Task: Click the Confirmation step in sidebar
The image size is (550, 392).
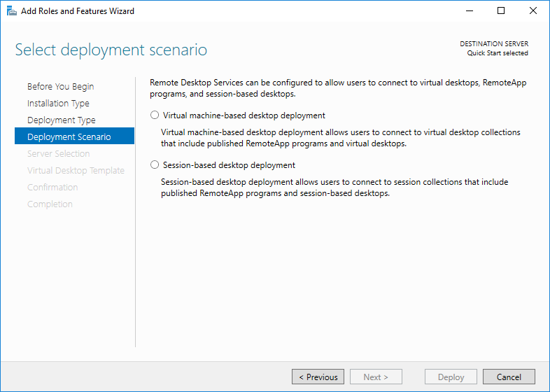Action: 52,188
